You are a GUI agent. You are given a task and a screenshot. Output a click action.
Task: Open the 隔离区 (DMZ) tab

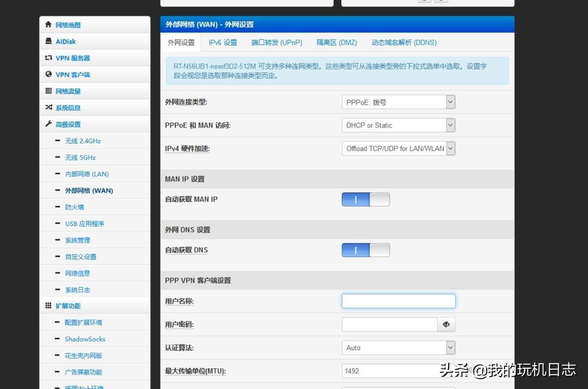(337, 42)
